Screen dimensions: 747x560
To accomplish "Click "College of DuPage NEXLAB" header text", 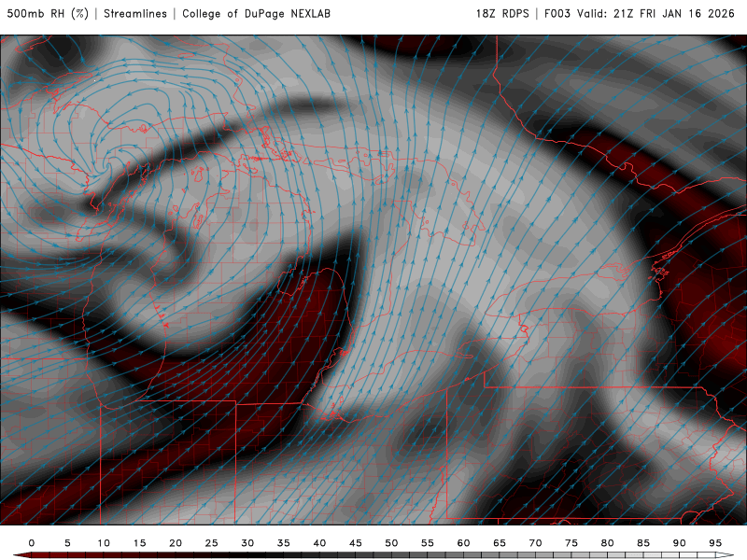I will click(256, 13).
